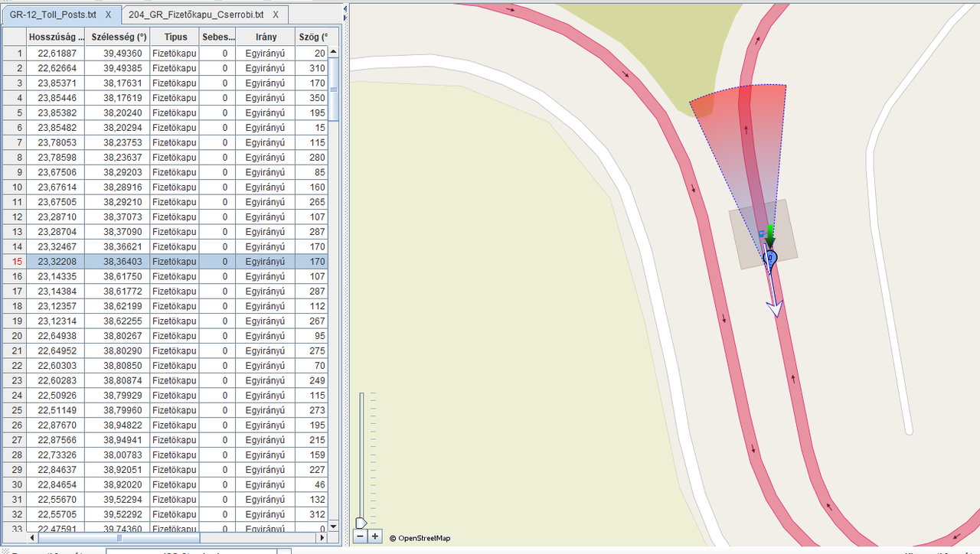The image size is (980, 554).
Task: Select the highlighted latitude cell 38,36403
Action: [x=116, y=262]
